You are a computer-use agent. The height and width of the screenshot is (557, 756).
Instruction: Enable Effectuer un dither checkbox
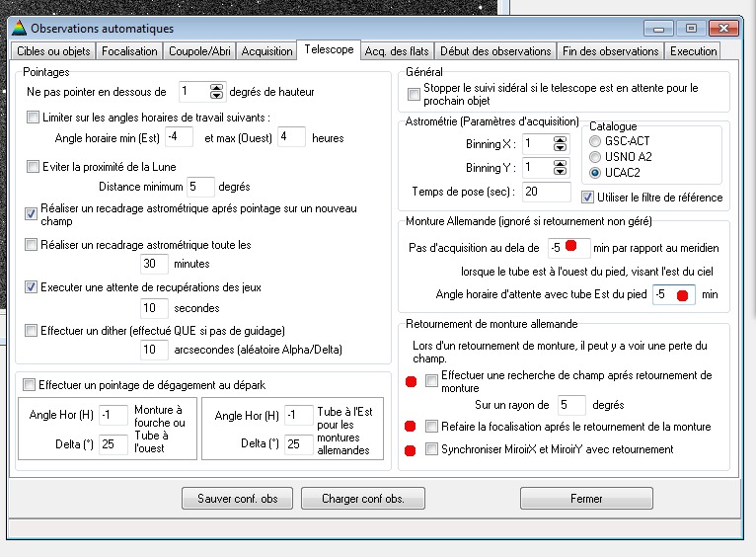(x=31, y=330)
